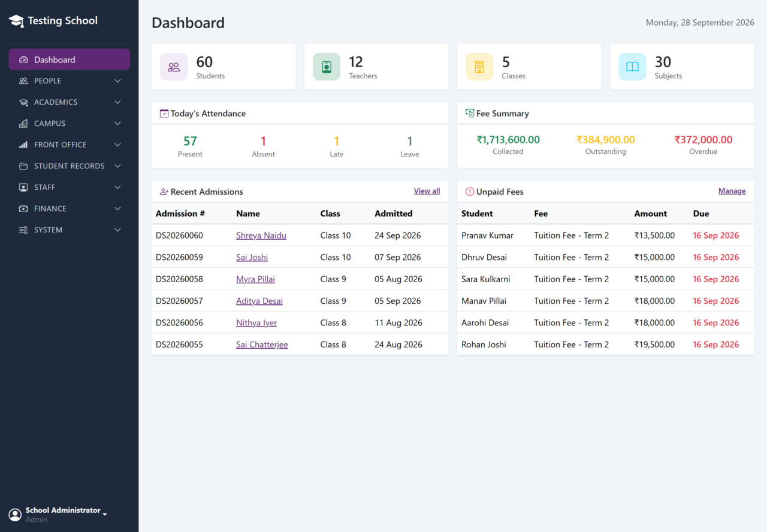The image size is (767, 532).
Task: Click the Finance cash icon
Action: click(x=23, y=208)
